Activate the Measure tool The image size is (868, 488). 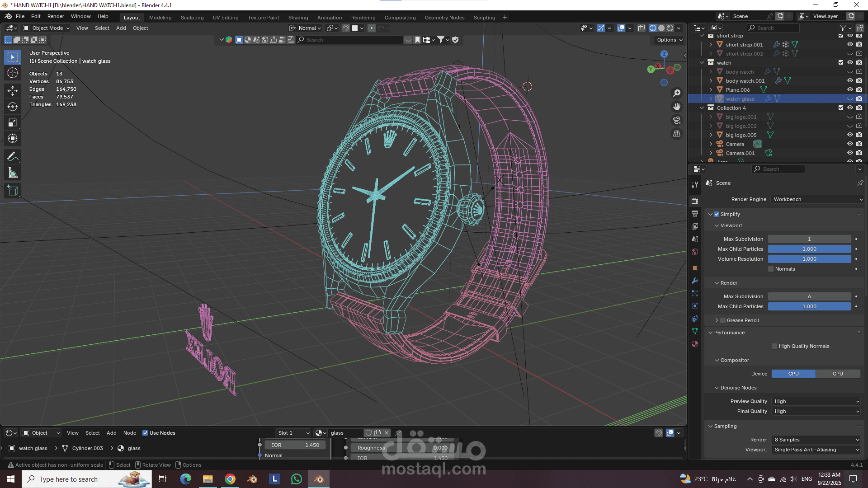click(x=13, y=173)
